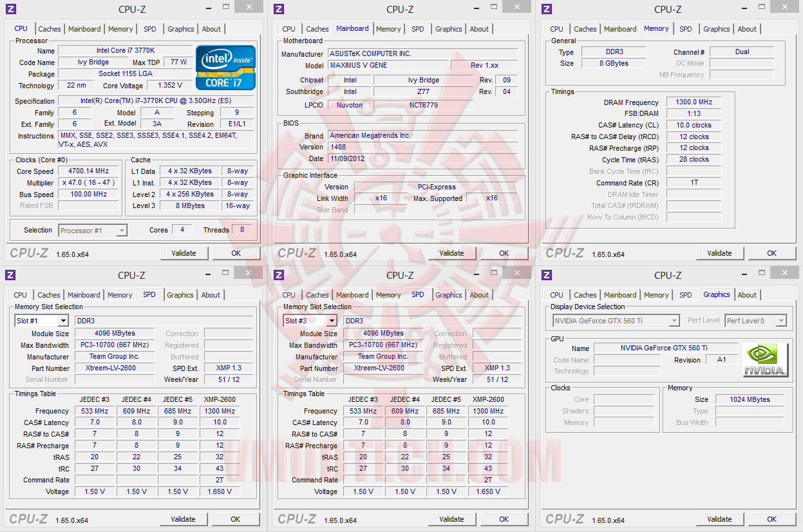The height and width of the screenshot is (532, 803).
Task: Click Validate in the Core i7 CPU window
Action: (184, 253)
